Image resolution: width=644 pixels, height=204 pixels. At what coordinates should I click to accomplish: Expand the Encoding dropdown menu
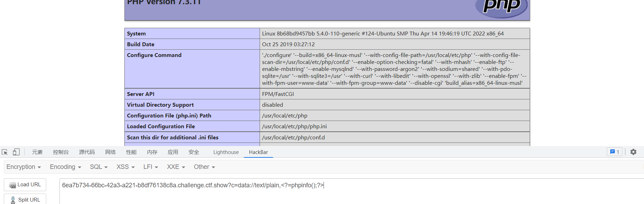point(65,167)
